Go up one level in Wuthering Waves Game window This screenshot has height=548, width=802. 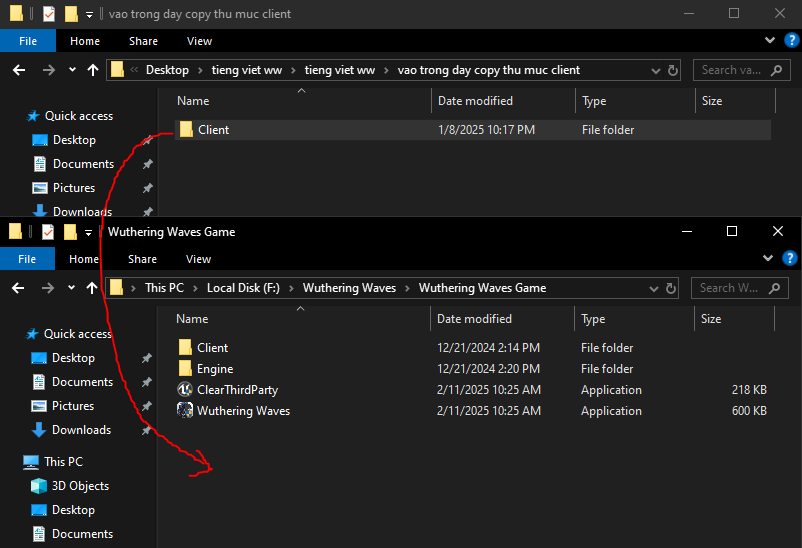pos(92,288)
